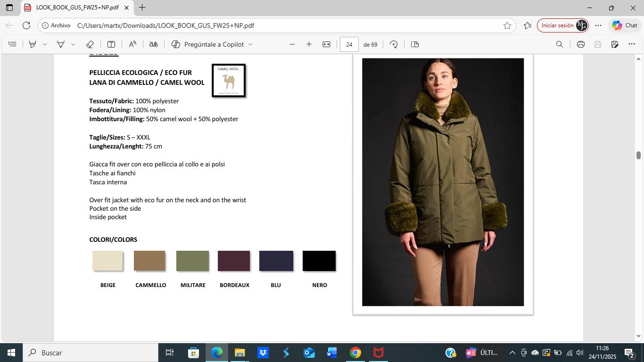644x362 pixels.
Task: Click the page number input field
Action: [349, 44]
